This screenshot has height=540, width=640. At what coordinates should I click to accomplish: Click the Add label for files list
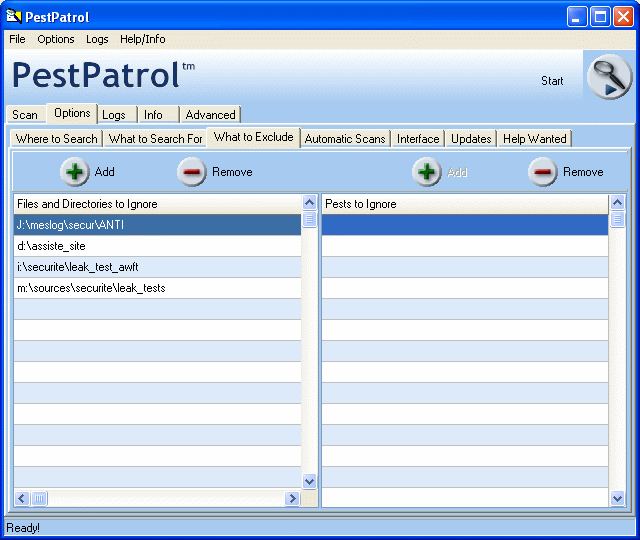[104, 172]
